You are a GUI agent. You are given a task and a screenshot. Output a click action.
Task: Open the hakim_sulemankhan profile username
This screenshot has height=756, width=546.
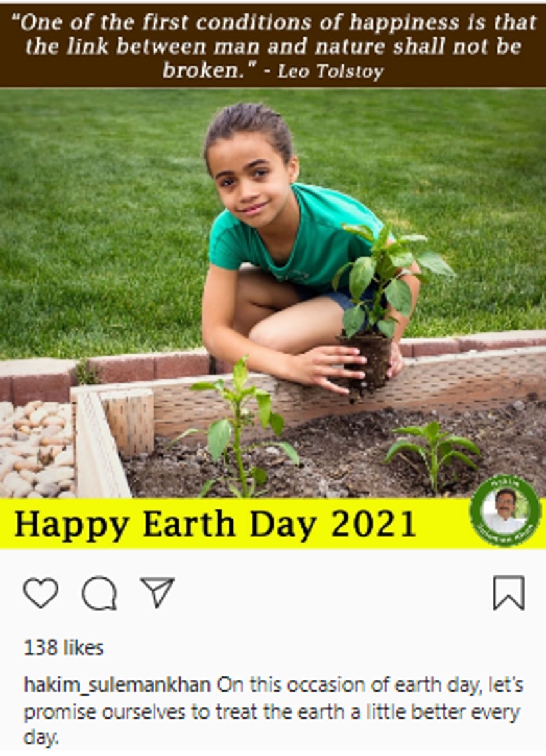(x=118, y=685)
